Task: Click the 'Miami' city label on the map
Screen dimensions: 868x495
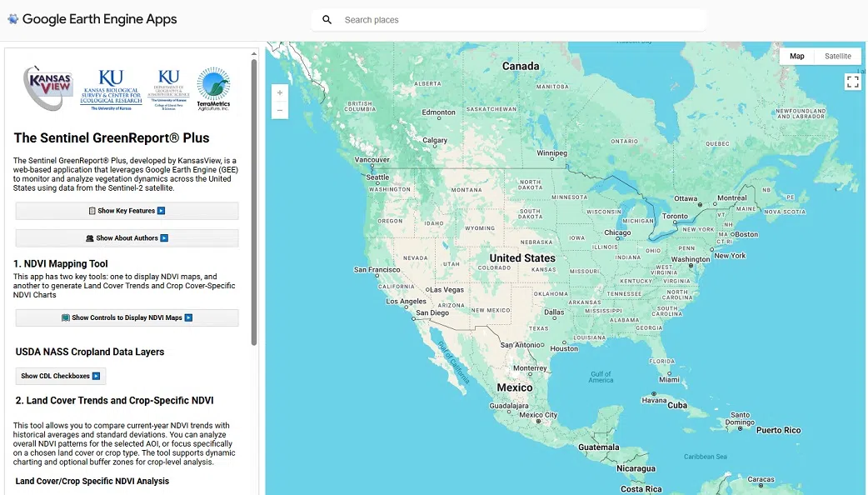Action: 669,380
